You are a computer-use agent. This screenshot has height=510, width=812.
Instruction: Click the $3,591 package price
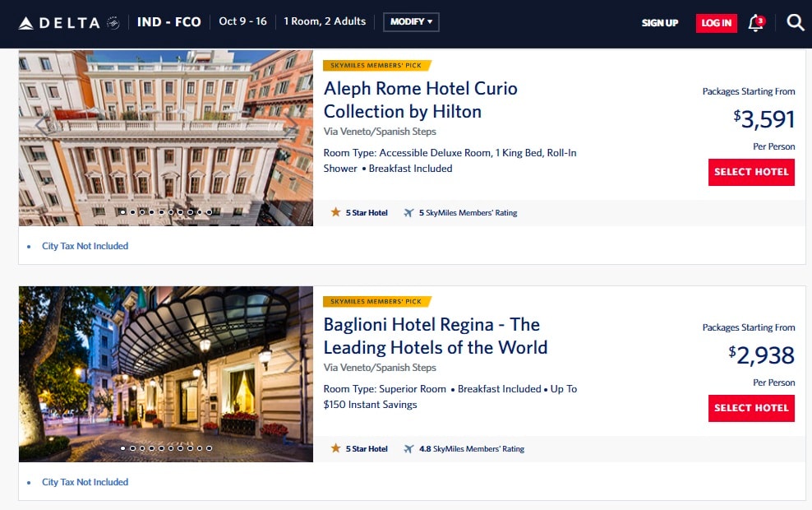tap(764, 119)
